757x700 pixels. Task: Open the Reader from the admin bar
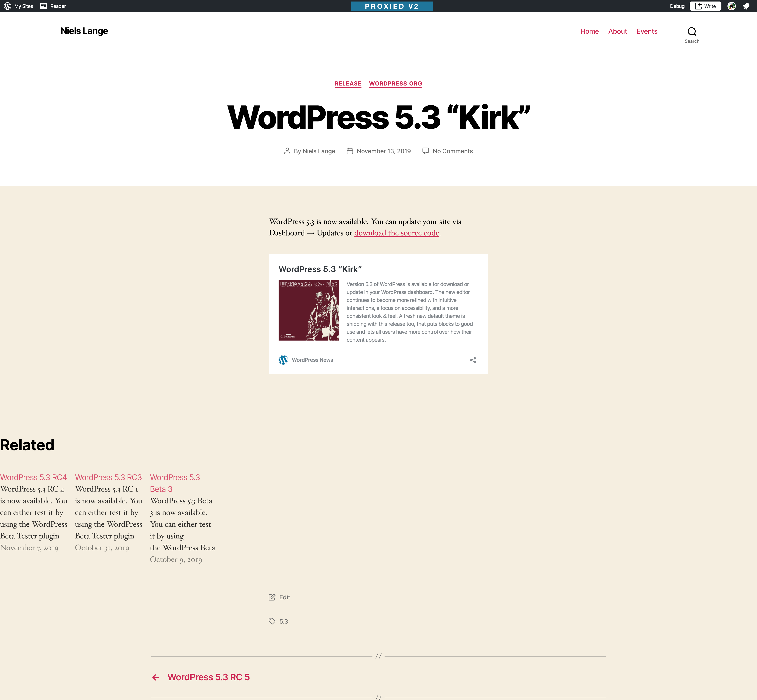coord(53,6)
